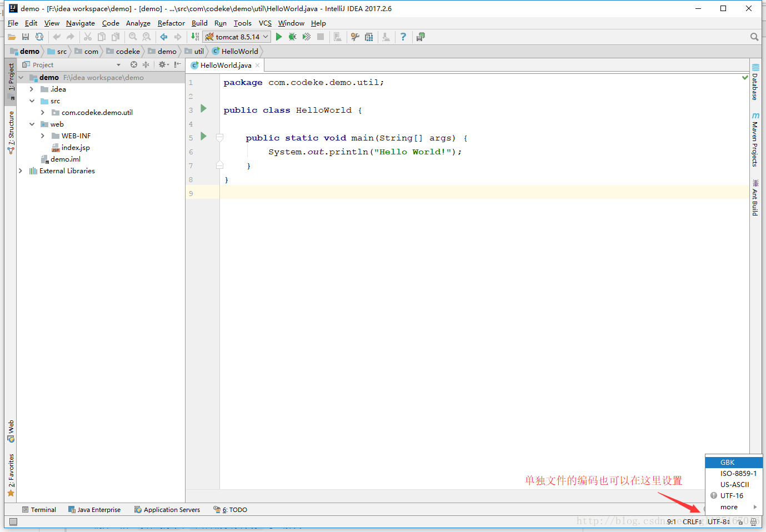The height and width of the screenshot is (532, 766).
Task: Select the Run with Coverage icon
Action: pyautogui.click(x=307, y=37)
